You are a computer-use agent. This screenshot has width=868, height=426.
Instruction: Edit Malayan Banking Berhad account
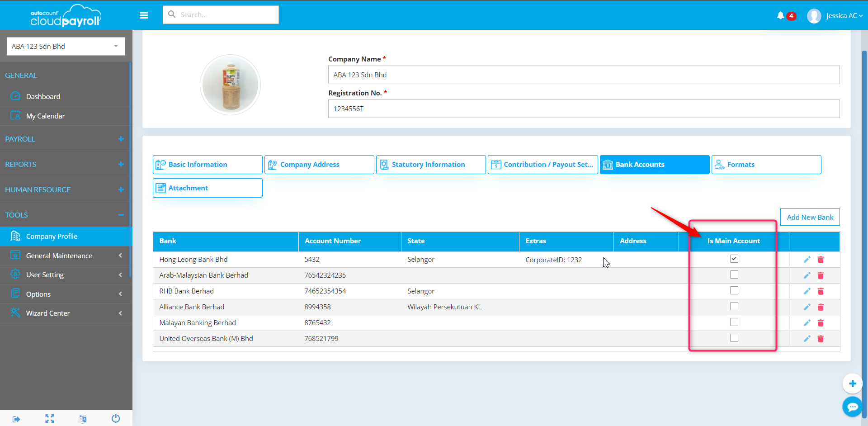tap(807, 323)
